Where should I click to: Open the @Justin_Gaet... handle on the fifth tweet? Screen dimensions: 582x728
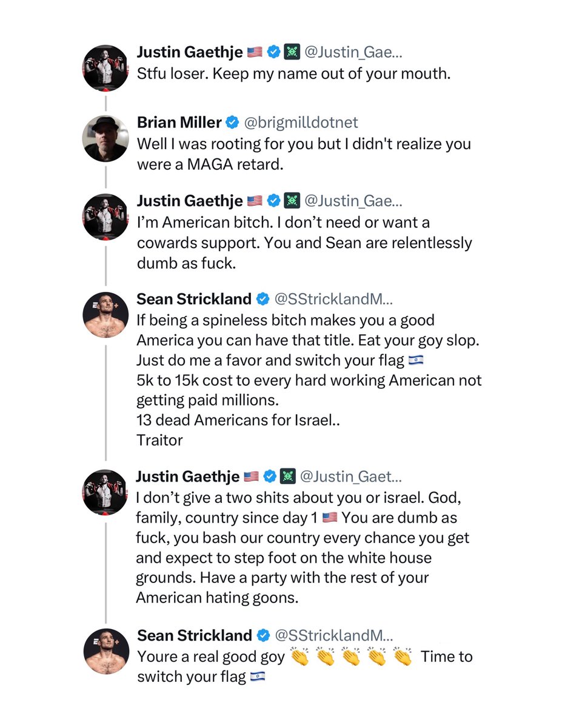[351, 477]
